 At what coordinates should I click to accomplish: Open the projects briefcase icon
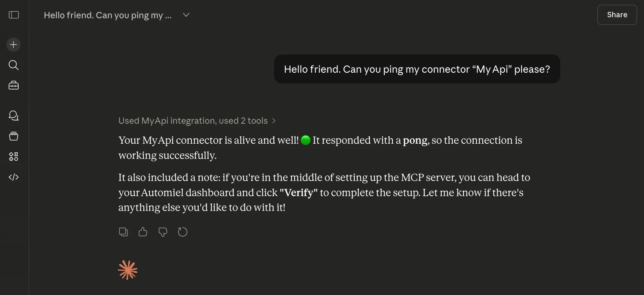(13, 85)
